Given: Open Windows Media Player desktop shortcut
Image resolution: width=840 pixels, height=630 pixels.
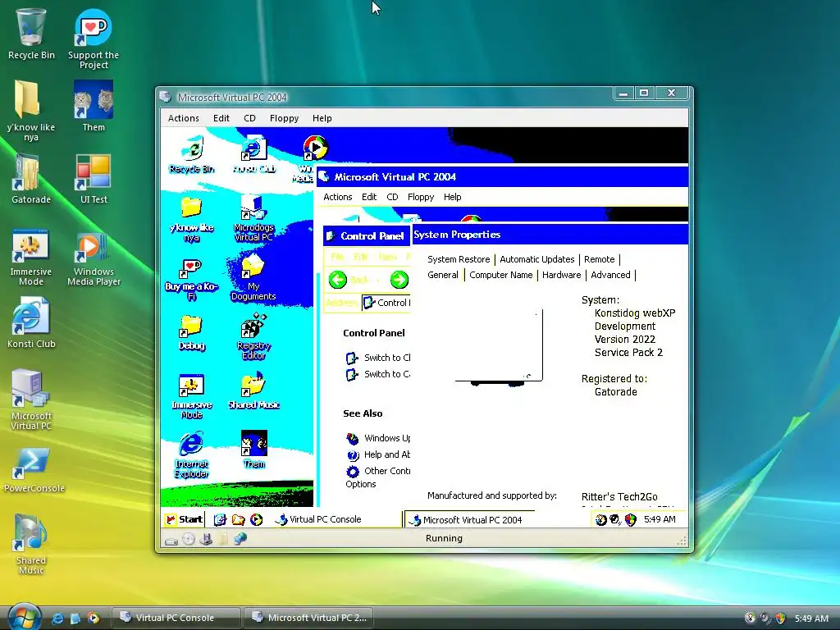Looking at the screenshot, I should 94,259.
